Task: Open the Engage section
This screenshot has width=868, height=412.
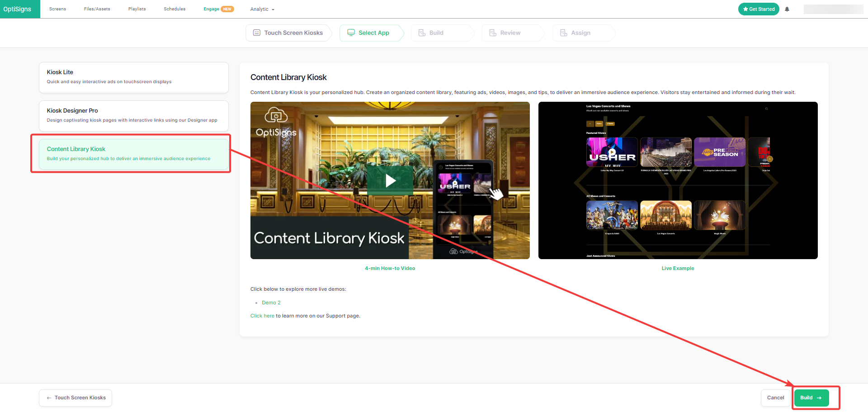Action: pyautogui.click(x=211, y=9)
